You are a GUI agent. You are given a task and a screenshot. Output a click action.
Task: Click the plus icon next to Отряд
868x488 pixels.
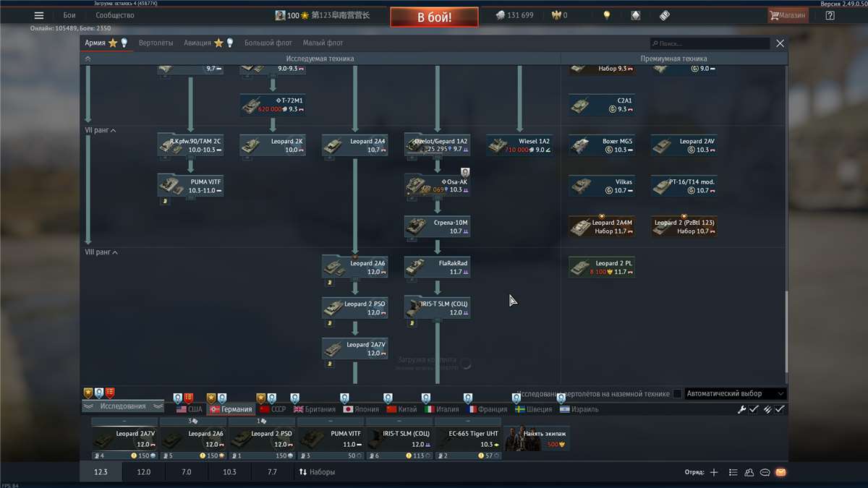coord(714,472)
